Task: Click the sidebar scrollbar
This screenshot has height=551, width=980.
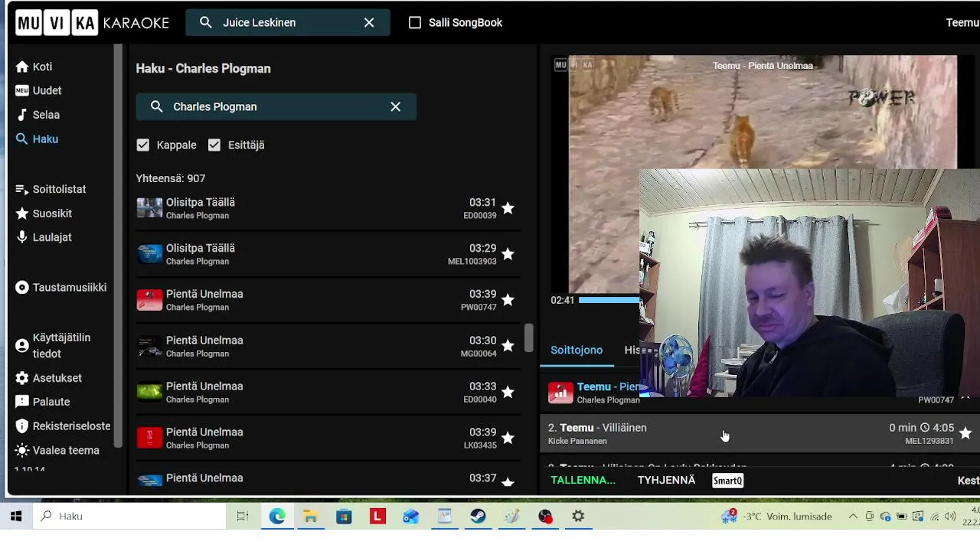Action: pos(118,245)
